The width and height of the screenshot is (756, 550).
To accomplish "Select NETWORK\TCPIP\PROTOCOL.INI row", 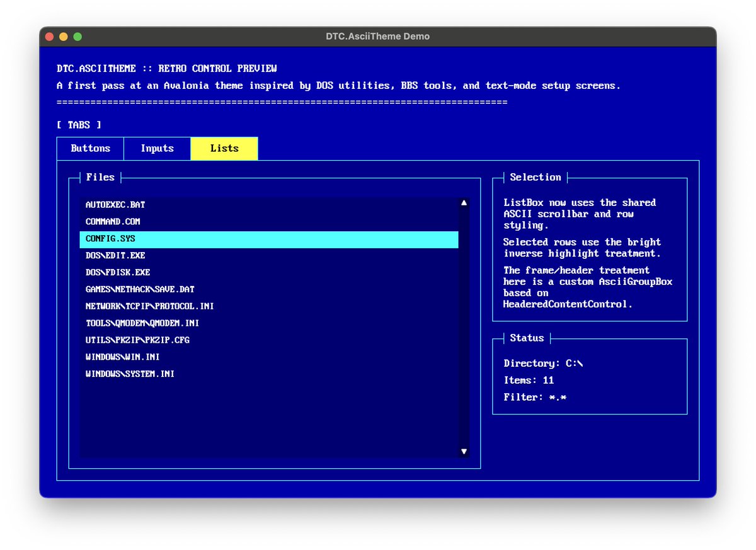I will pyautogui.click(x=269, y=307).
